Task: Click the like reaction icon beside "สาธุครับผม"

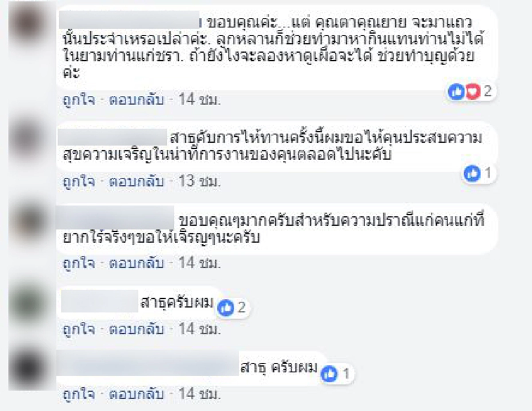Action: 226,307
